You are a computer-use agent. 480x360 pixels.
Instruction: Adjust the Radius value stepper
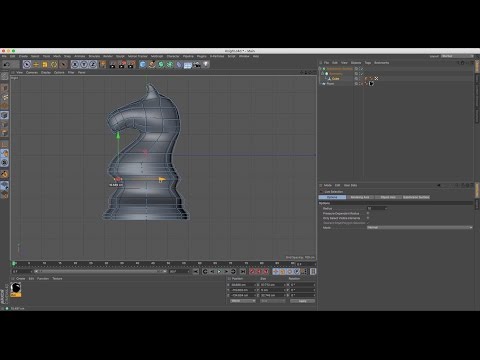[x=386, y=208]
